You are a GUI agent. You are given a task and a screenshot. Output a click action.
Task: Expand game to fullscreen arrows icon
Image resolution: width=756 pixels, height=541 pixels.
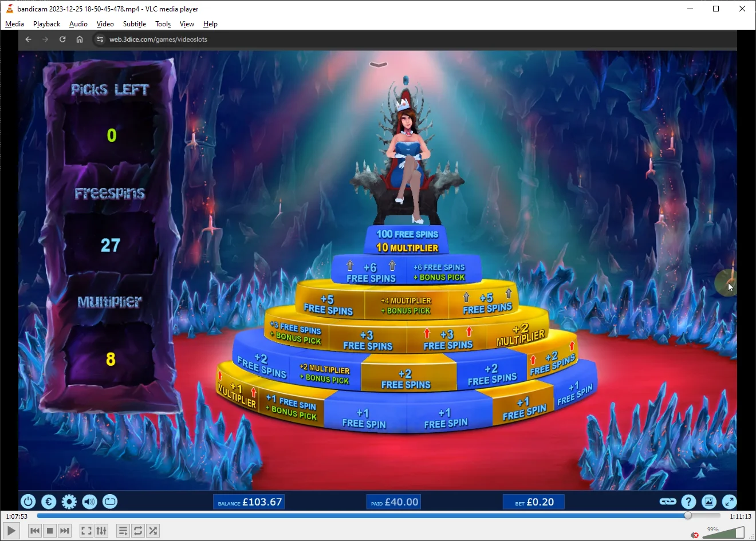click(x=729, y=502)
